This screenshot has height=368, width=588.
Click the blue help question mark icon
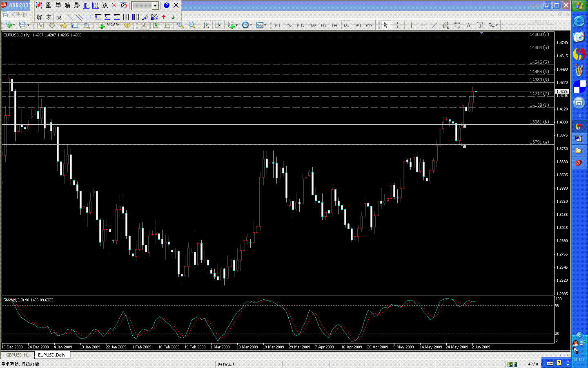coord(167,5)
